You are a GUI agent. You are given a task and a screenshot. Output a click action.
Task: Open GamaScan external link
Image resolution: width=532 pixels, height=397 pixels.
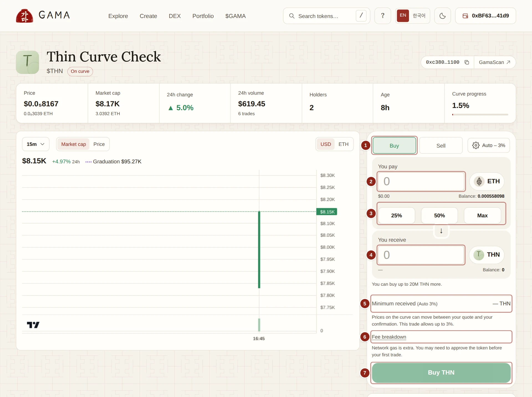click(495, 62)
